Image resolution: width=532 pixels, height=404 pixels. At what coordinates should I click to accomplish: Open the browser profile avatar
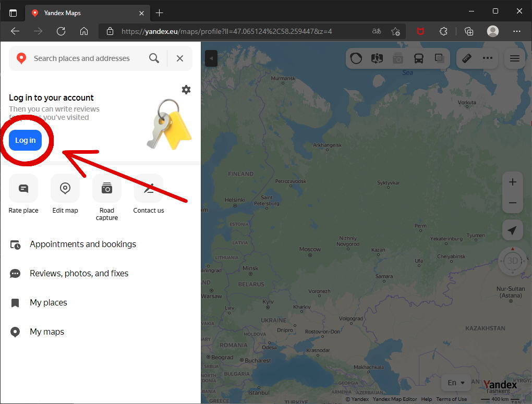(x=493, y=32)
